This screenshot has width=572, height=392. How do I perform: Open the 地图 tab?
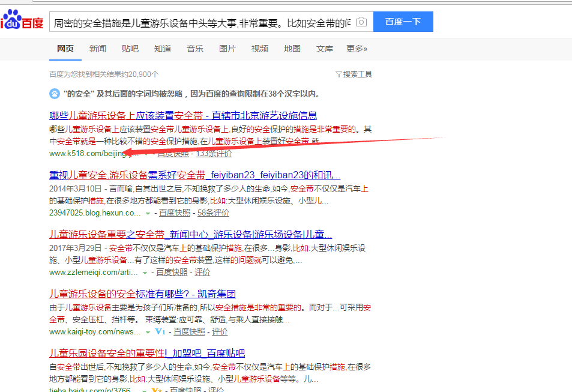(292, 49)
